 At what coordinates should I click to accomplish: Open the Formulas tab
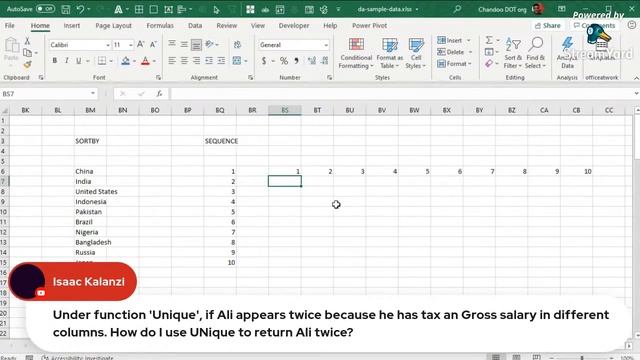(160, 25)
